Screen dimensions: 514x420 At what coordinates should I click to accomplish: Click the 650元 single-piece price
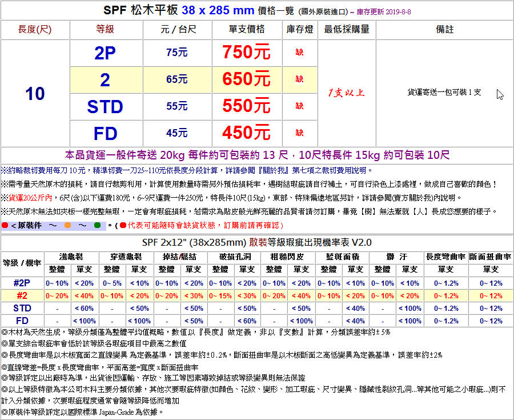(246, 79)
